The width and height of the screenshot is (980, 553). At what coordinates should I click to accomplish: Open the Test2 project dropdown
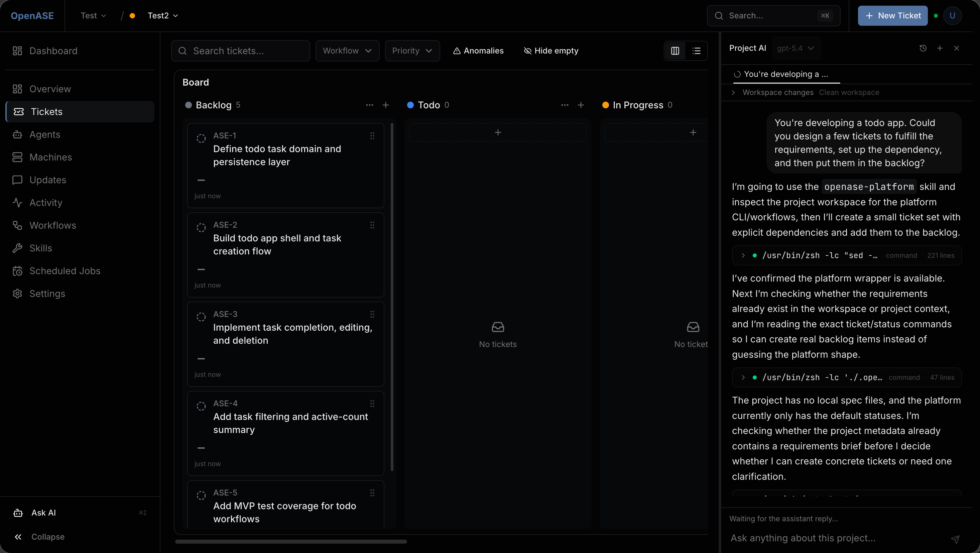162,16
